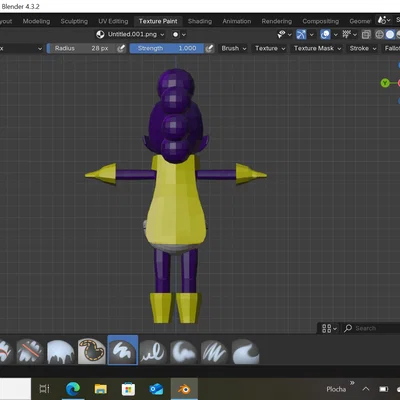Go to the Rendering workspace tab
The width and height of the screenshot is (400, 400).
276,21
